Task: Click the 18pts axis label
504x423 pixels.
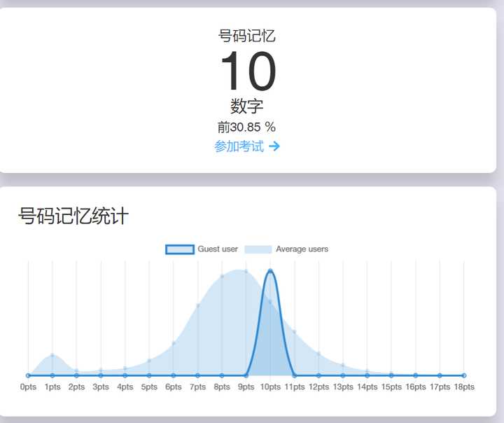Action: (464, 387)
